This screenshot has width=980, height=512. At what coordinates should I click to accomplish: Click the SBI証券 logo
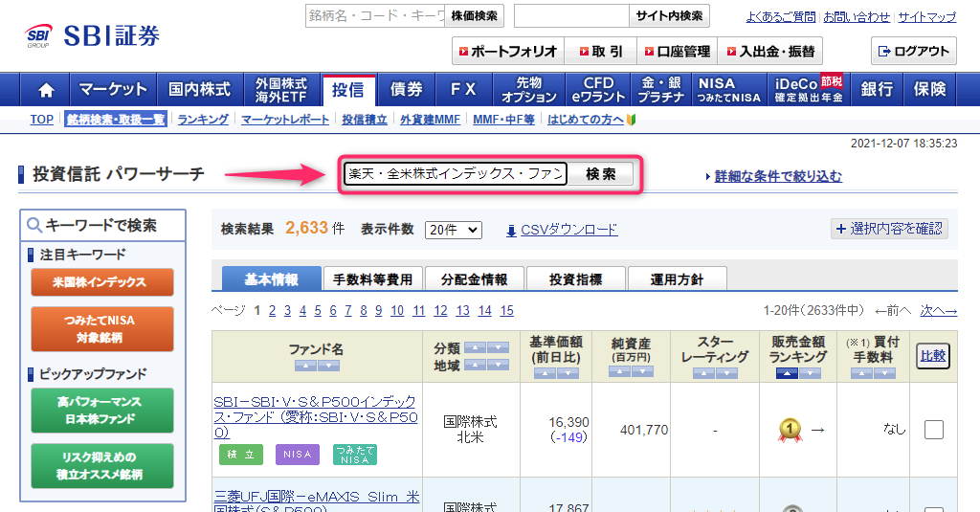(93, 35)
